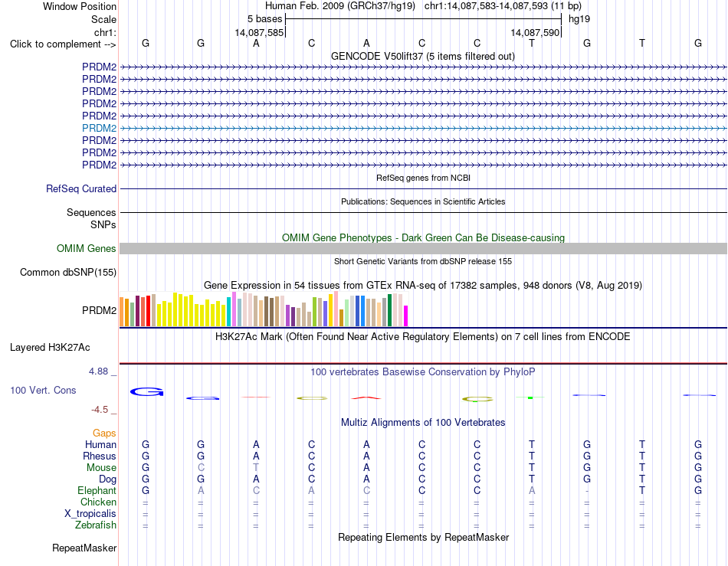Select the Human species label
This screenshot has width=728, height=566.
click(x=100, y=444)
